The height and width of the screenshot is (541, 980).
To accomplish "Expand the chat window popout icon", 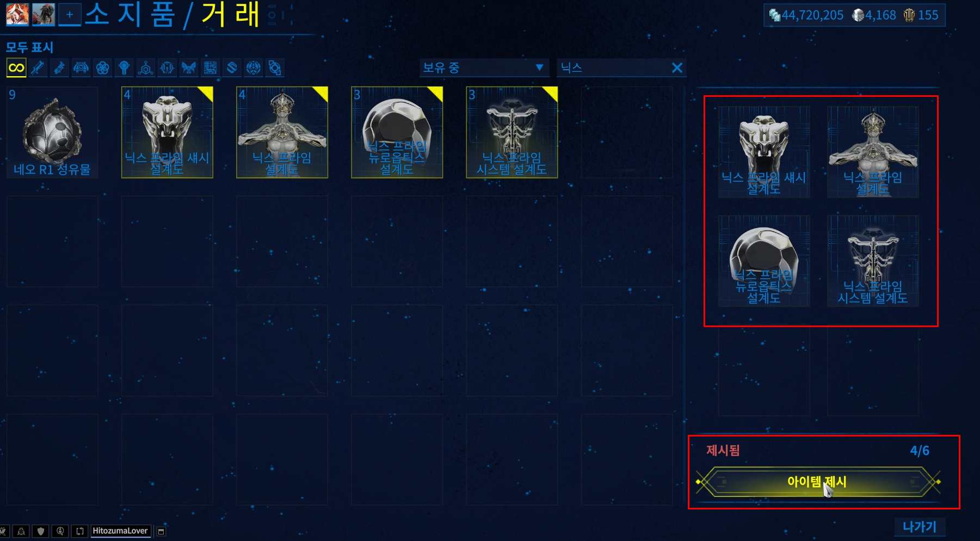I will (161, 531).
